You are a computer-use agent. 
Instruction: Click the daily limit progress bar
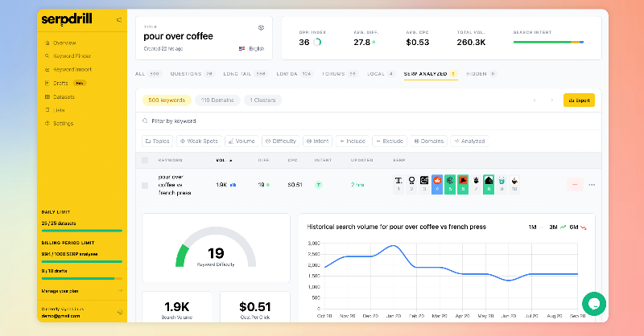(x=82, y=231)
